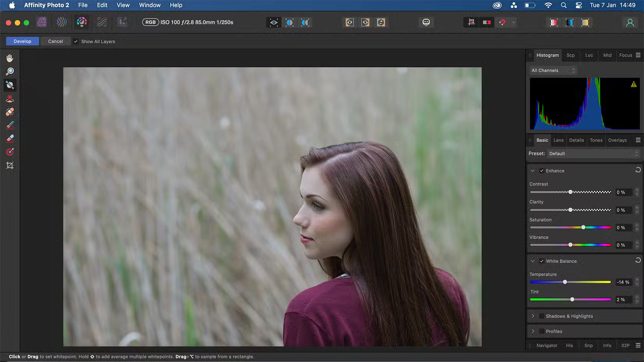Switch to the Tones tab
The height and width of the screenshot is (362, 644).
(x=596, y=140)
